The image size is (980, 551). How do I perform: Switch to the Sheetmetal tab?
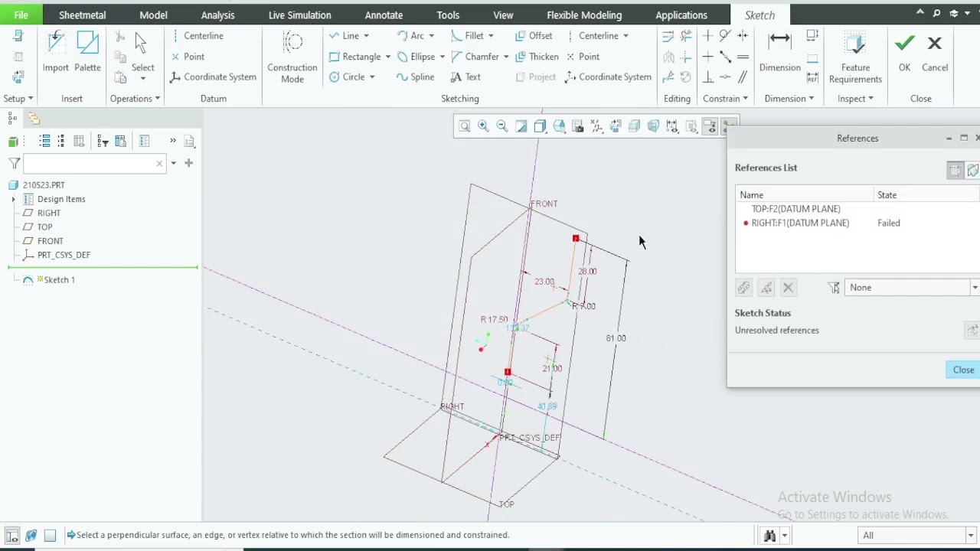(82, 15)
